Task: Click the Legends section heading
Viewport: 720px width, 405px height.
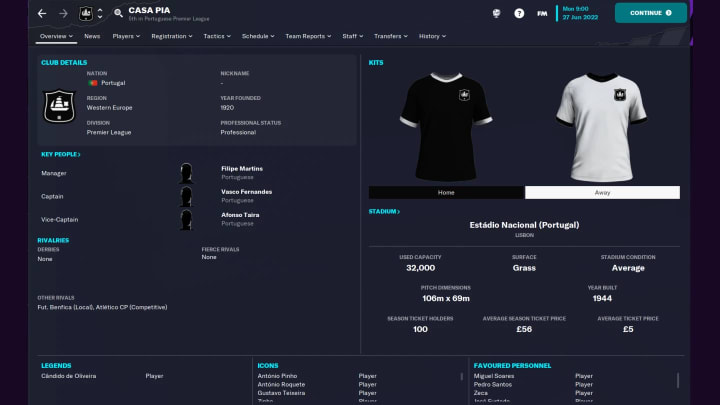Action: (x=56, y=366)
